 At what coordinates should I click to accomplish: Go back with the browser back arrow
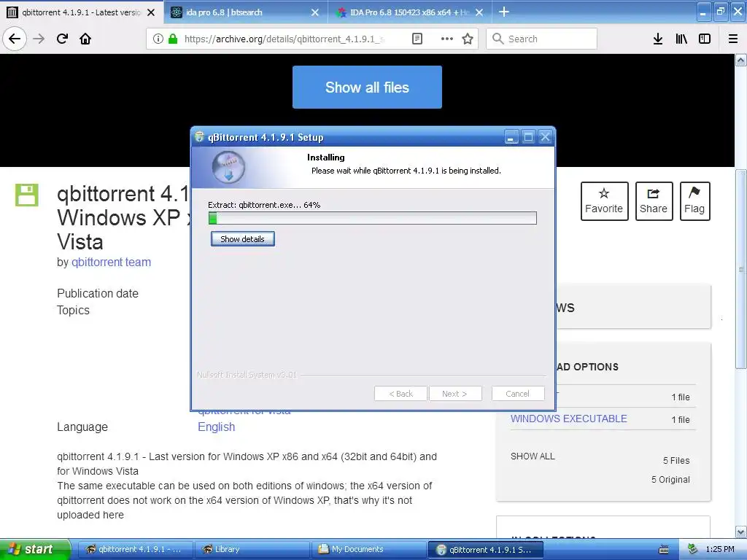[15, 39]
